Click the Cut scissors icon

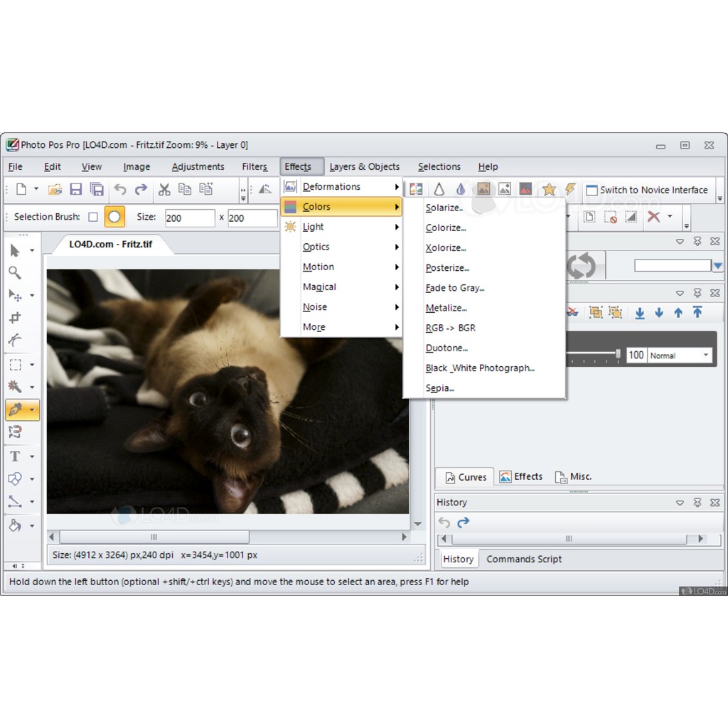(x=164, y=189)
